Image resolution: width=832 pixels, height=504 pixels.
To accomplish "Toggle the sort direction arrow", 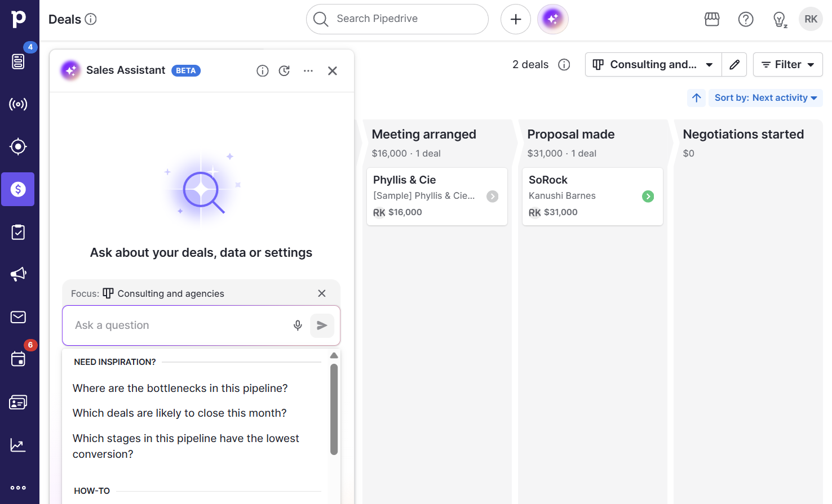I will [x=696, y=97].
